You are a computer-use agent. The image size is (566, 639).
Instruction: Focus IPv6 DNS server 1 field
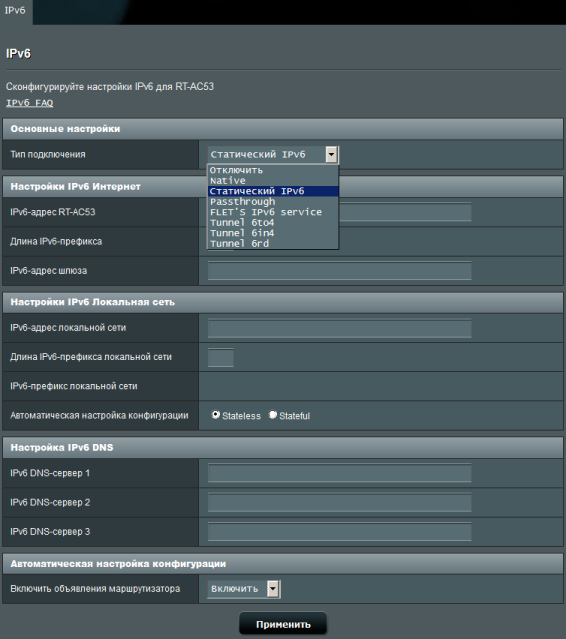(339, 473)
